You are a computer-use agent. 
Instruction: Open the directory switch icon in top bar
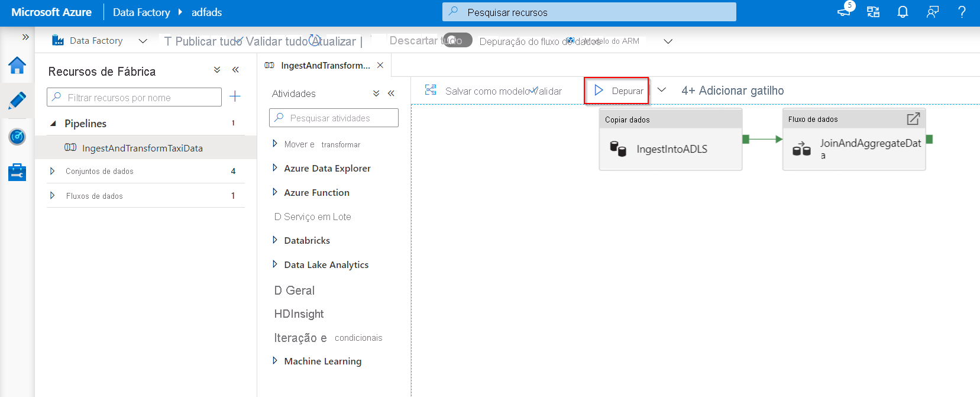point(873,12)
